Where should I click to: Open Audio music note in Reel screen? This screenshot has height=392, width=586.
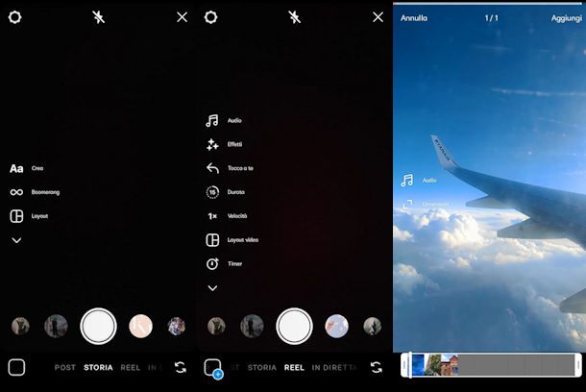212,121
